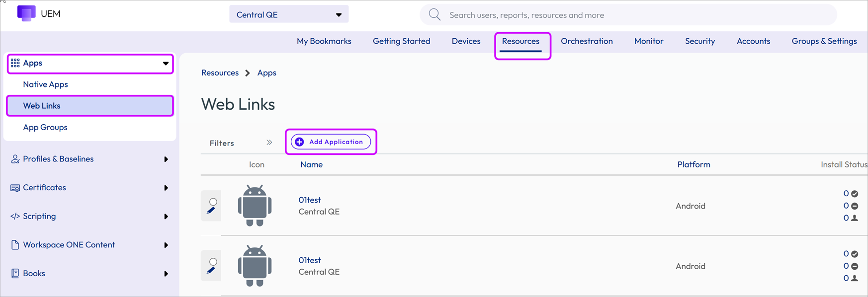Expand the Scripting section arrow
This screenshot has width=868, height=297.
pos(166,217)
